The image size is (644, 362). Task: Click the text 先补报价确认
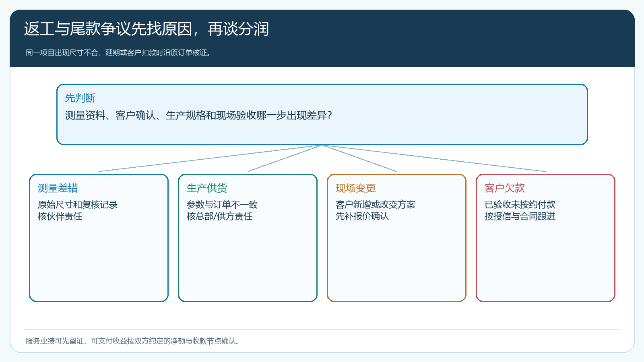click(x=362, y=216)
